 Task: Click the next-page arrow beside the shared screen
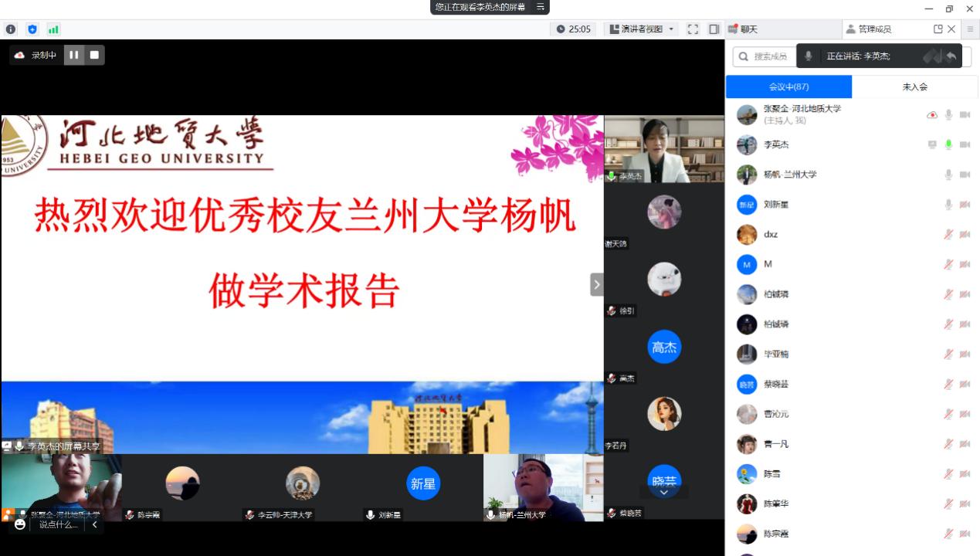[x=596, y=284]
